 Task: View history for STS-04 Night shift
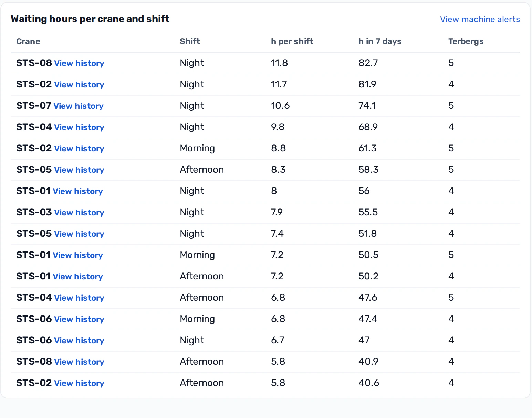[x=79, y=127]
